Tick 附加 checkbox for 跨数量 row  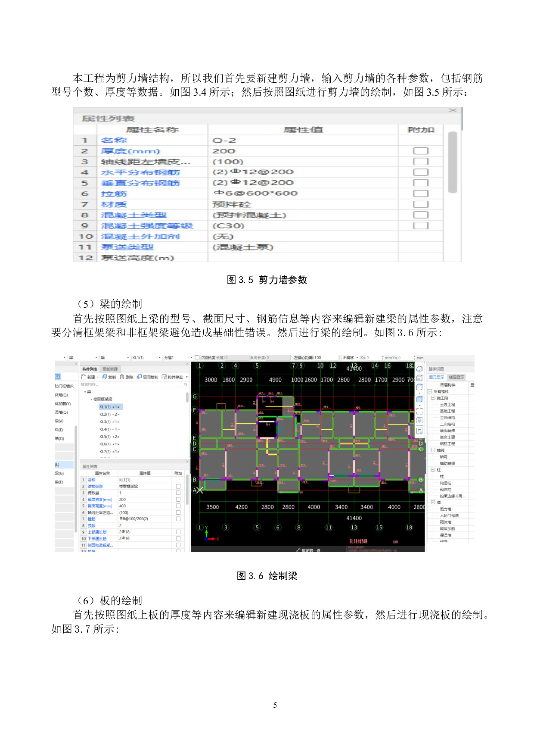pos(178,493)
